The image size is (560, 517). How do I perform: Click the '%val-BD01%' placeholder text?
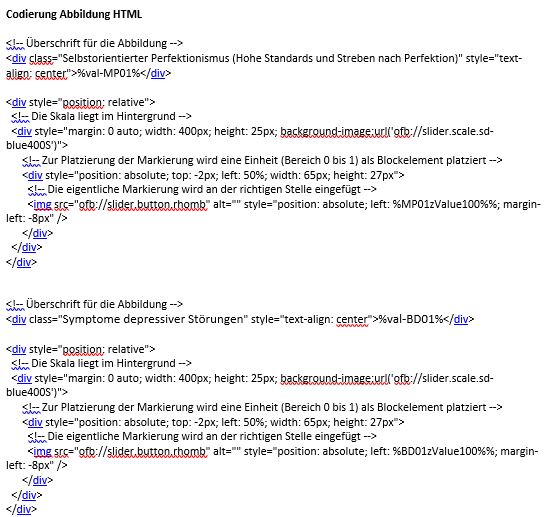410,319
